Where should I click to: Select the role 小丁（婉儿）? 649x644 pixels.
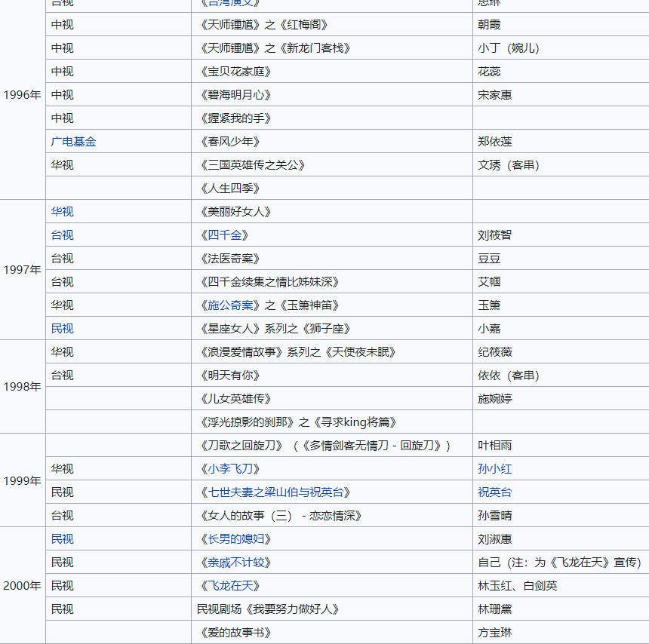[x=509, y=48]
